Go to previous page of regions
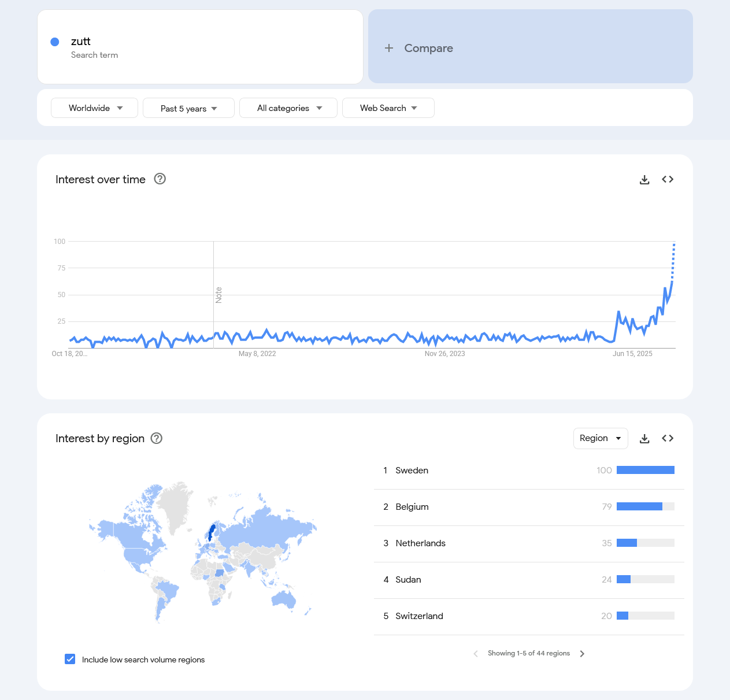This screenshot has height=700, width=730. [x=476, y=654]
